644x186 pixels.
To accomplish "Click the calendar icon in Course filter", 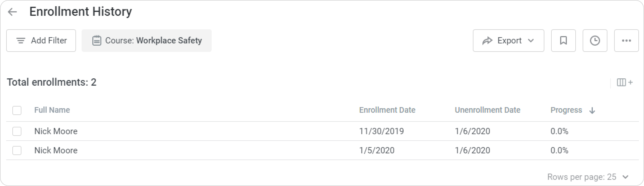I will (x=97, y=41).
